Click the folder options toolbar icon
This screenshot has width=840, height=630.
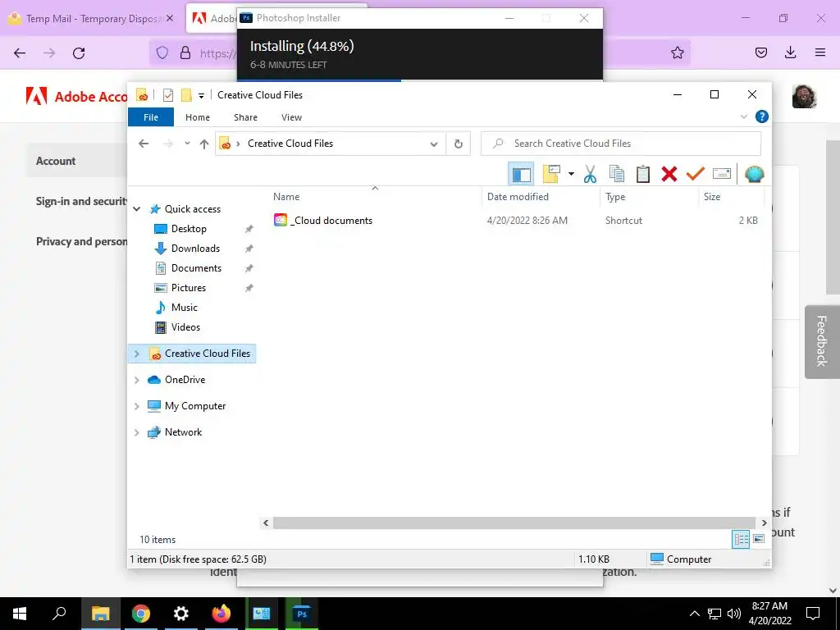coord(551,174)
